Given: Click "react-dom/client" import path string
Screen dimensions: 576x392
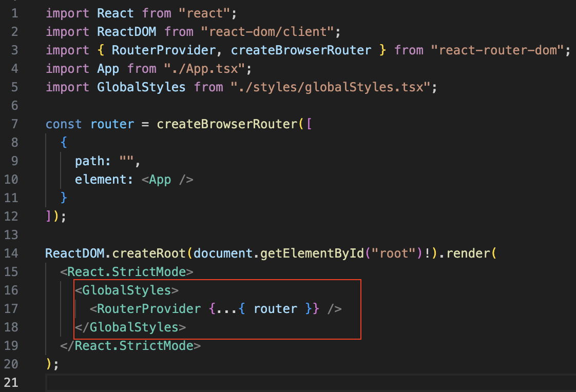Looking at the screenshot, I should [x=267, y=32].
